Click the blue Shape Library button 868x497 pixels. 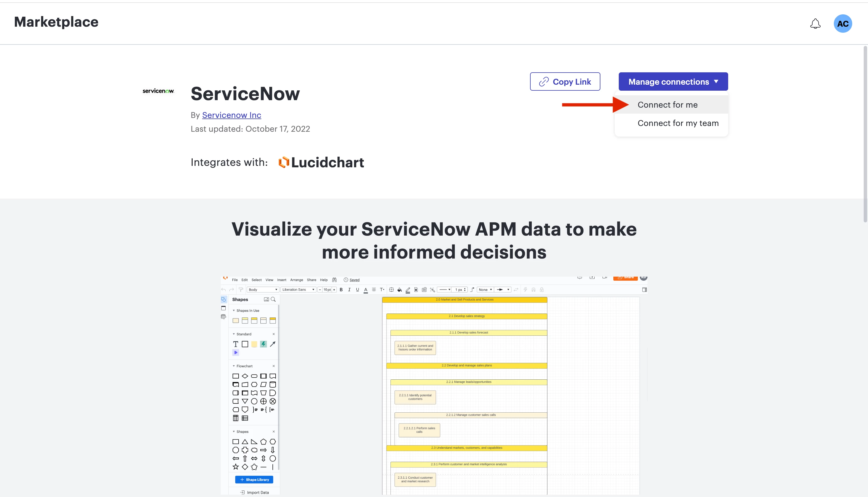click(x=254, y=479)
